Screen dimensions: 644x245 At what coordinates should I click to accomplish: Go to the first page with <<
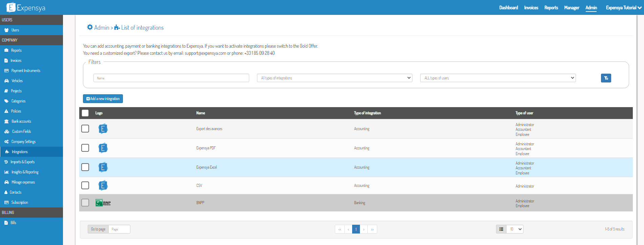coord(340,229)
